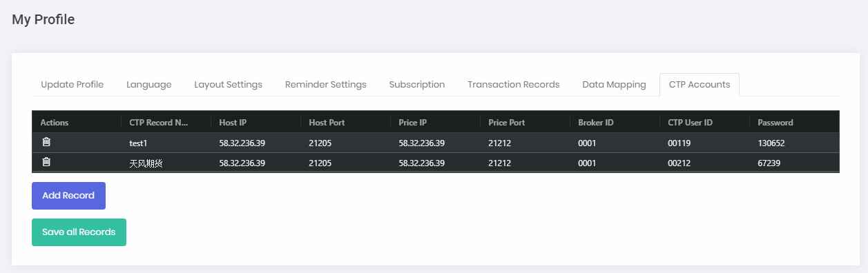
Task: Click trash icon for 天风期货 record
Action: [x=46, y=162]
